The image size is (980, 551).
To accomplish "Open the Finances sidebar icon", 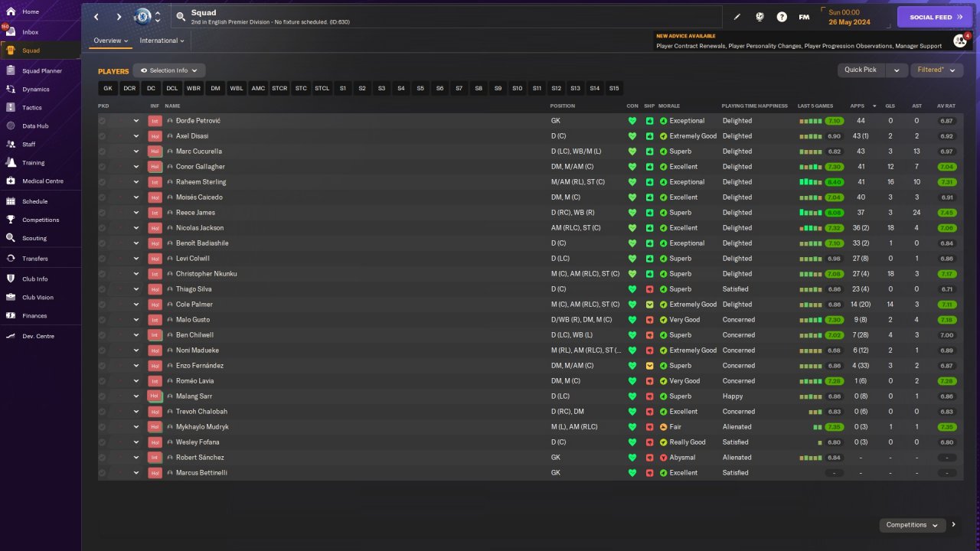I will coord(11,315).
